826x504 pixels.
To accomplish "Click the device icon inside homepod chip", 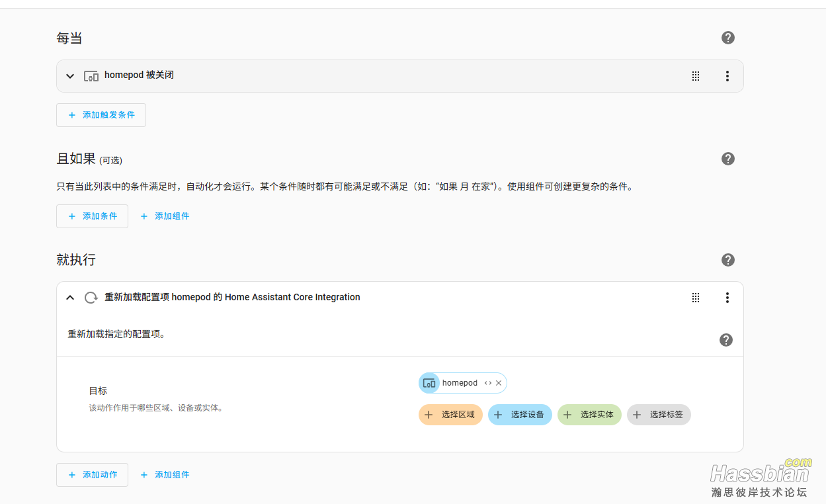I will pyautogui.click(x=429, y=383).
